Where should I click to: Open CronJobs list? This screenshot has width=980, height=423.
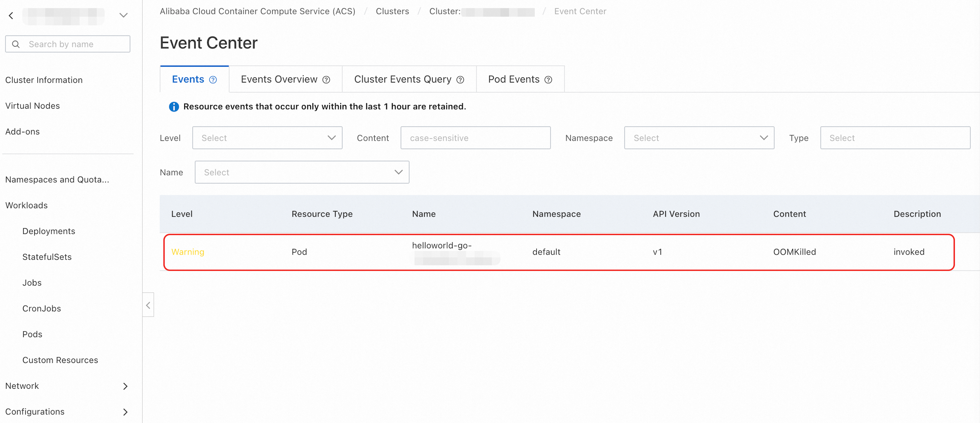[42, 309]
